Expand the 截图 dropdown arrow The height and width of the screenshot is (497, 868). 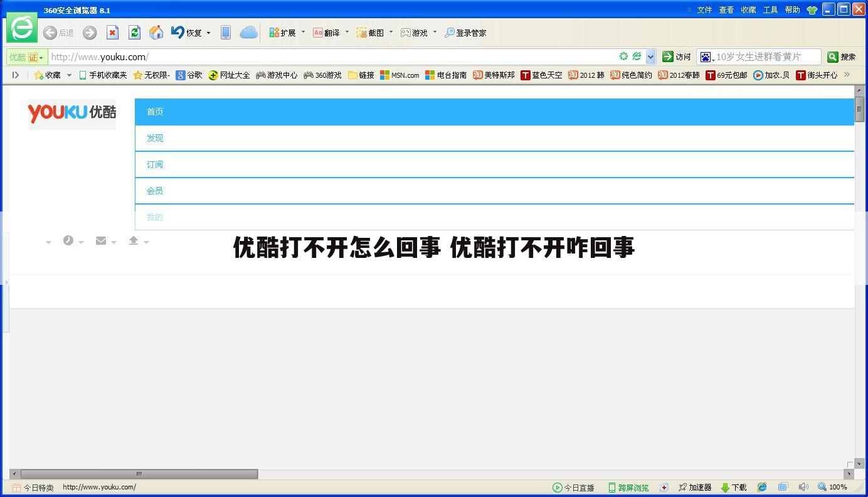(x=391, y=32)
